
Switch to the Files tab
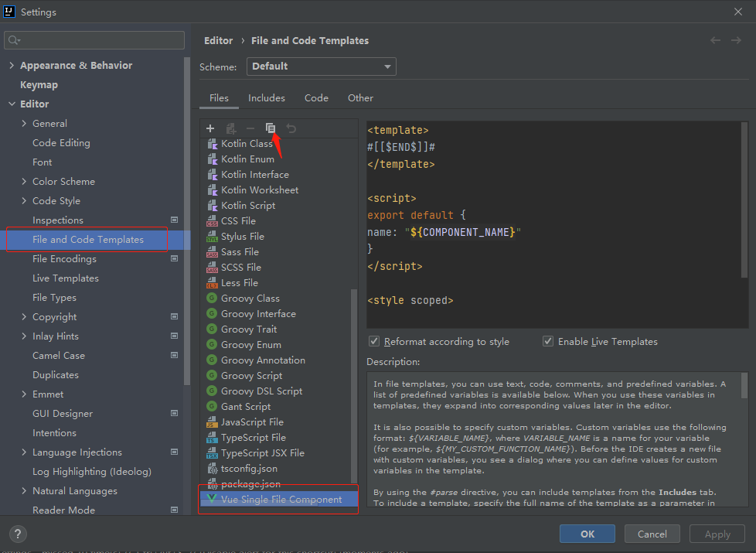pos(219,98)
